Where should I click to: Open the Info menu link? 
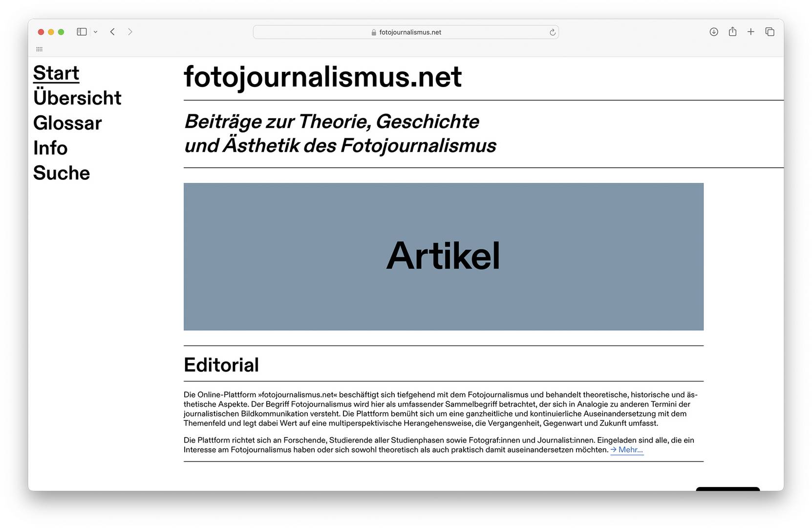(x=50, y=148)
